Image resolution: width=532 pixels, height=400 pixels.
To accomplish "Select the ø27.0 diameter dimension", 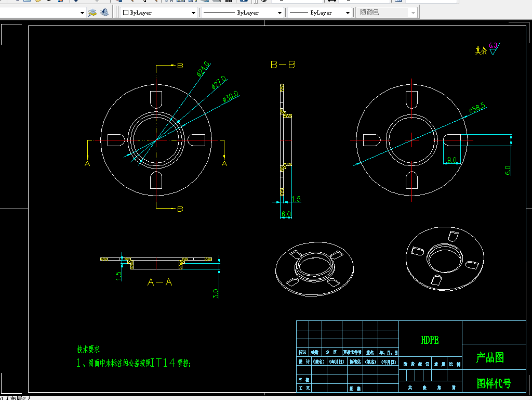I will click(x=219, y=83).
